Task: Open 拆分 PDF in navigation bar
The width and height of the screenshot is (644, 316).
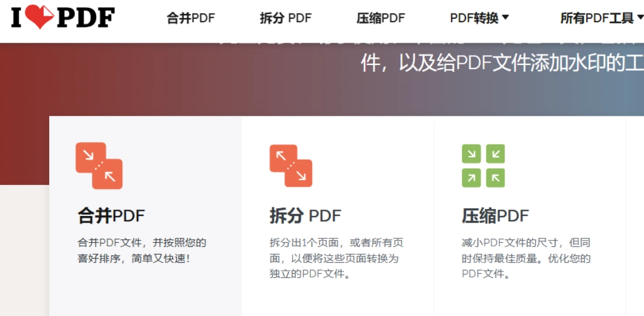Action: coord(286,18)
